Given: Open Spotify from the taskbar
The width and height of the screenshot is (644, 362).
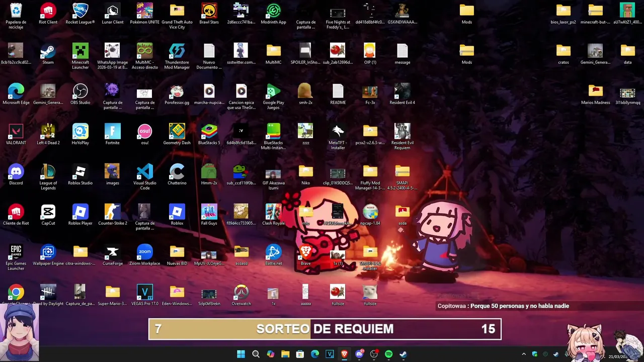Looking at the screenshot, I should (388, 354).
